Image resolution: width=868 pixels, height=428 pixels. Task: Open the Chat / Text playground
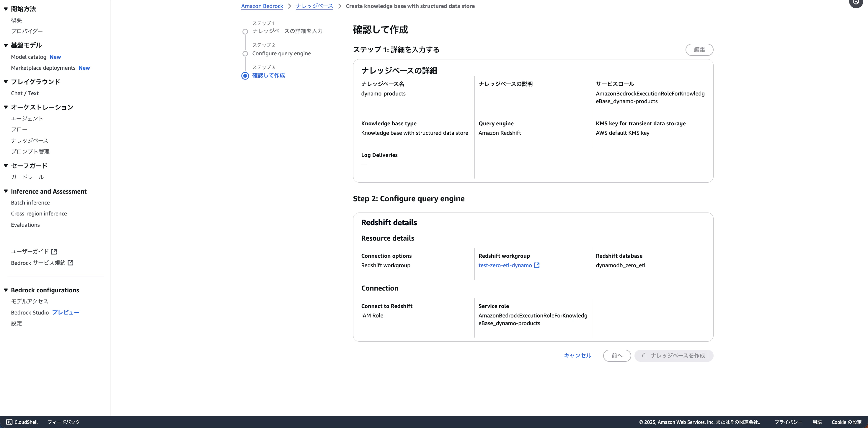[x=24, y=93]
